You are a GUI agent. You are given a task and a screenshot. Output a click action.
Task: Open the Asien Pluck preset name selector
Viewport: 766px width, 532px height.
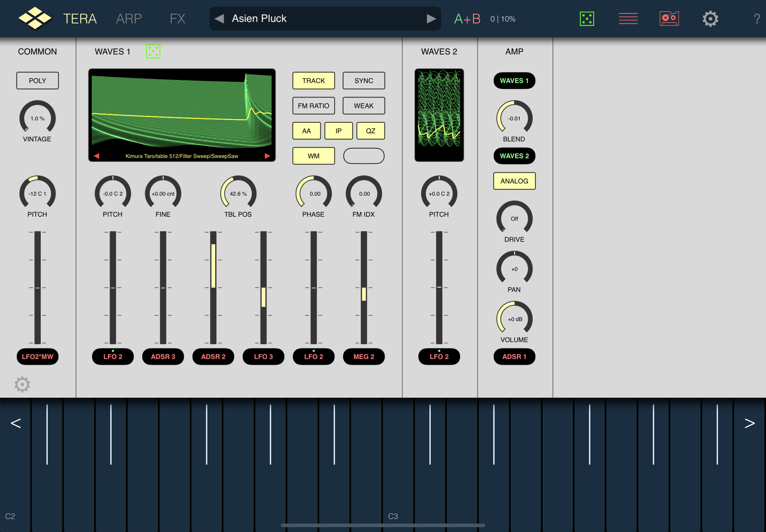(x=325, y=19)
